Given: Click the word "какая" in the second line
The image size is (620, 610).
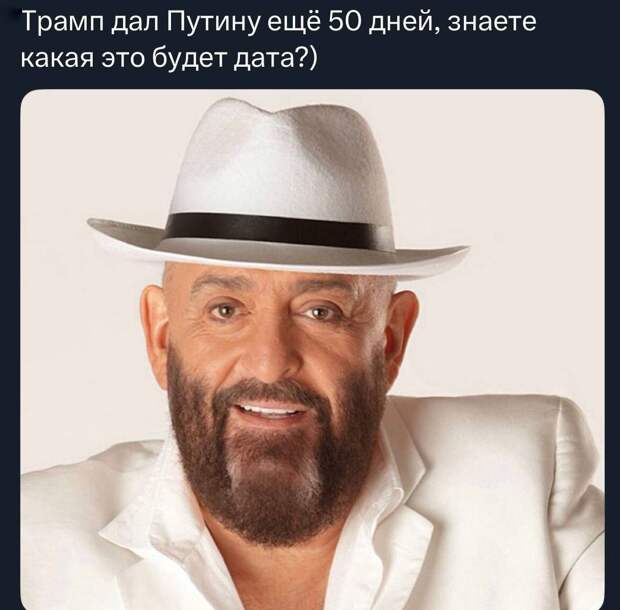Looking at the screenshot, I should click(x=57, y=59).
